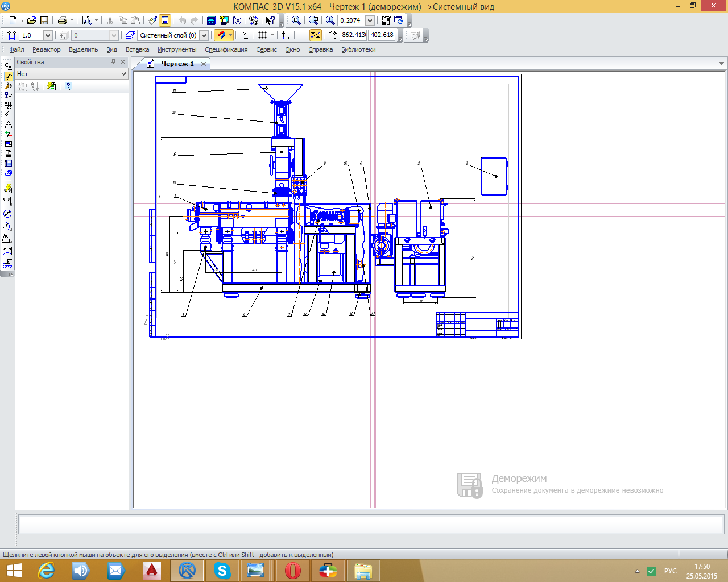The width and height of the screenshot is (728, 582).
Task: Toggle the Properties panel button
Action: click(x=165, y=20)
